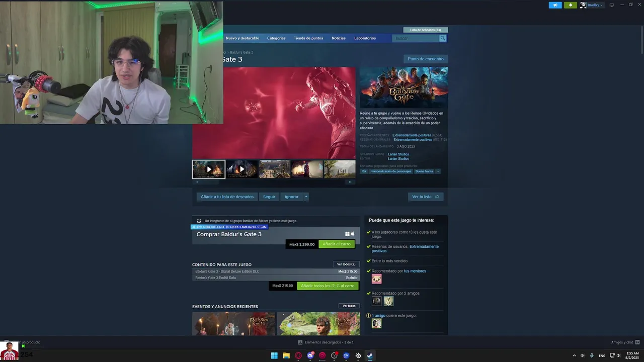Open Baldur's Gate 3 Toolkit Data row

[276, 278]
